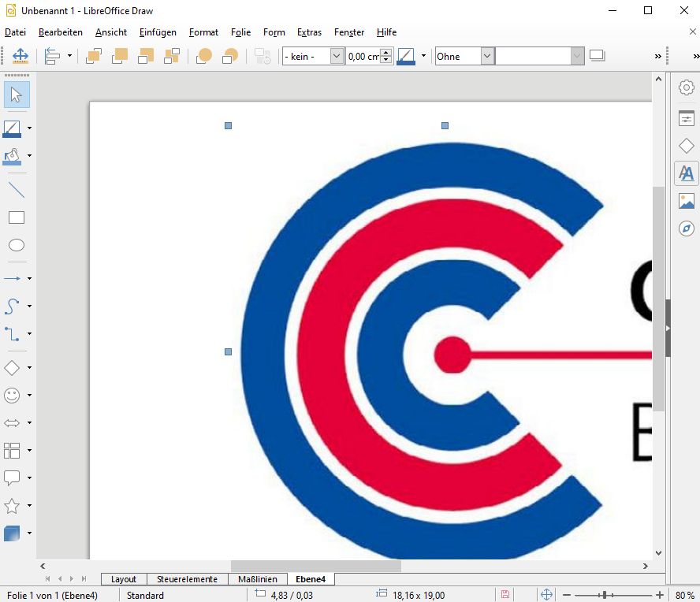Open the Gallery sidebar panel
Image resolution: width=700 pixels, height=602 pixels.
coord(687,201)
